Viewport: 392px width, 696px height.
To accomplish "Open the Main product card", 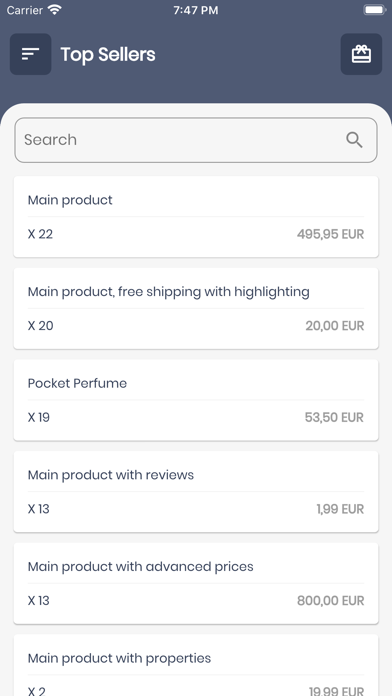I will coord(196,217).
